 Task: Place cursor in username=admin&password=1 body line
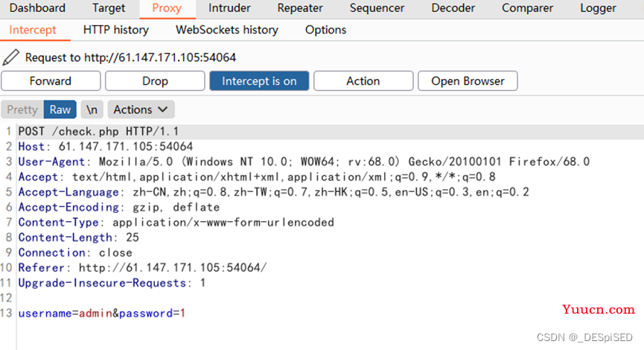click(x=102, y=314)
